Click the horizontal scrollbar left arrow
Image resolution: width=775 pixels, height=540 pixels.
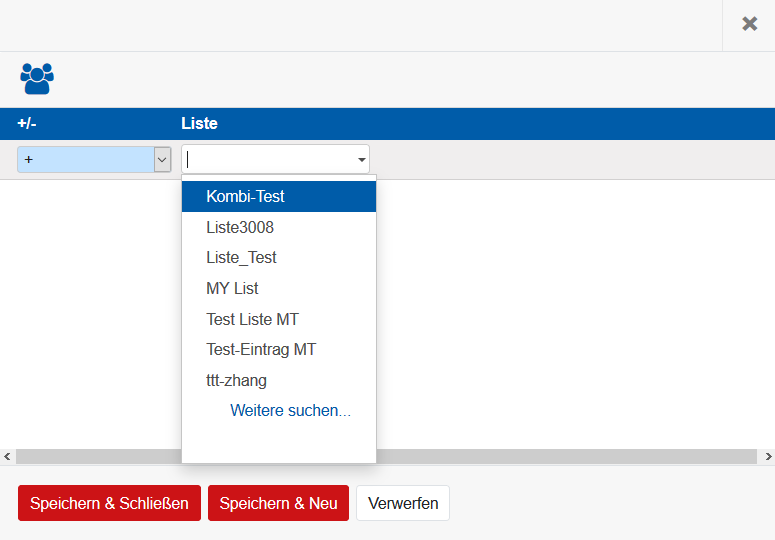coord(7,457)
